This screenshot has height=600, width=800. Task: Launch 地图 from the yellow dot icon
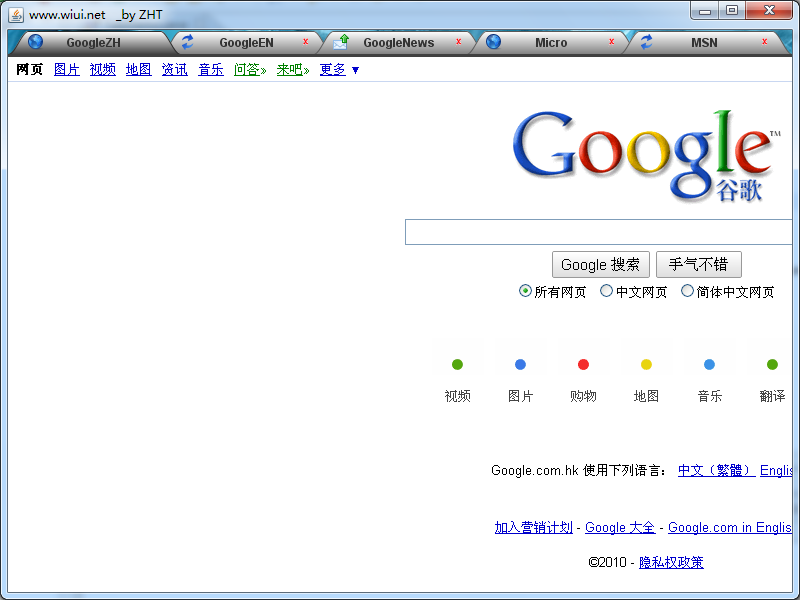tap(646, 364)
